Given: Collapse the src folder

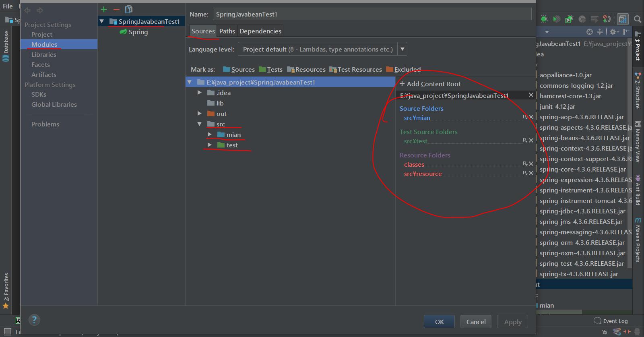Looking at the screenshot, I should (x=199, y=124).
